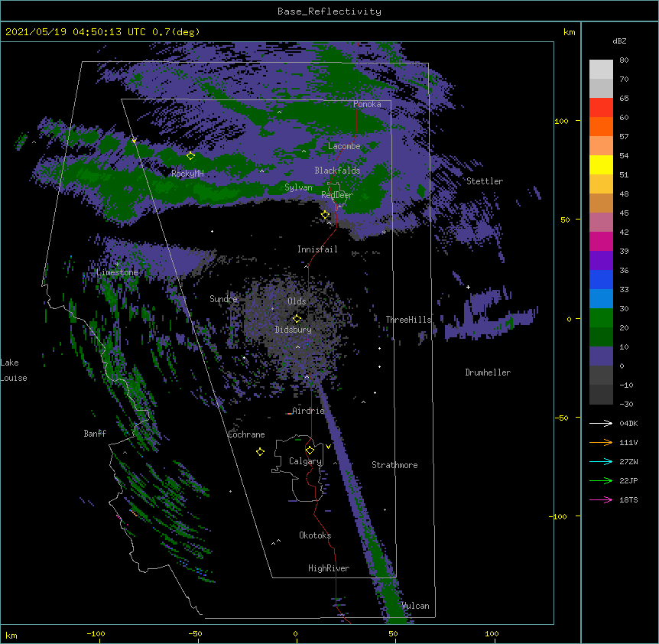The image size is (659, 644).
Task: Click the Innisfail city label
Action: tap(317, 249)
